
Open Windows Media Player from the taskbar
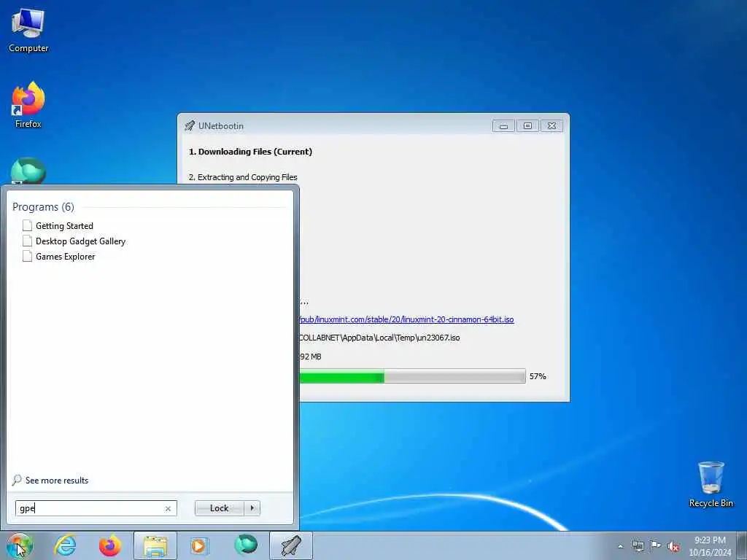pyautogui.click(x=198, y=545)
